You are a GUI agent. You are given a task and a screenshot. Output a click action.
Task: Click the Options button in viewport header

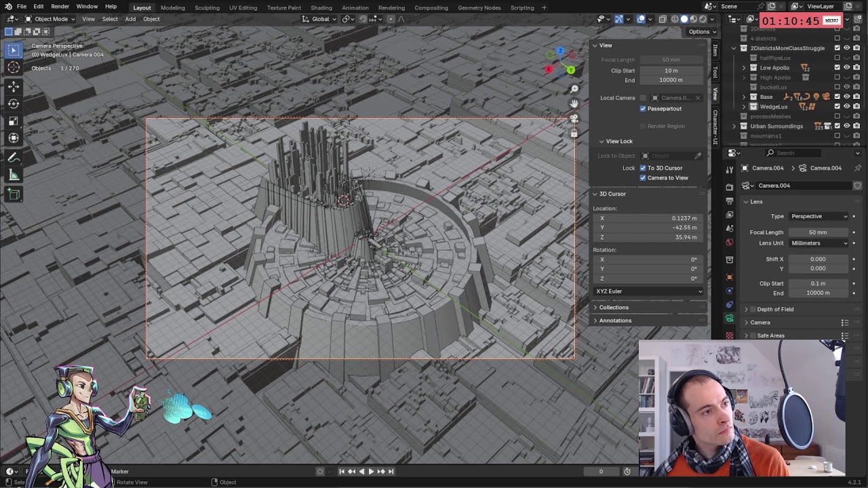[x=702, y=32]
